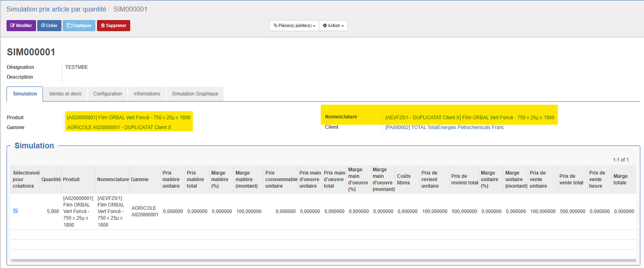Click the TESTMBE designation value

coord(77,67)
